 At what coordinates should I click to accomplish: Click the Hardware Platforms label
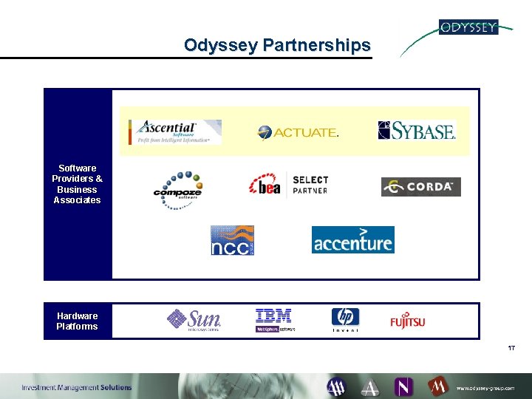coord(78,321)
